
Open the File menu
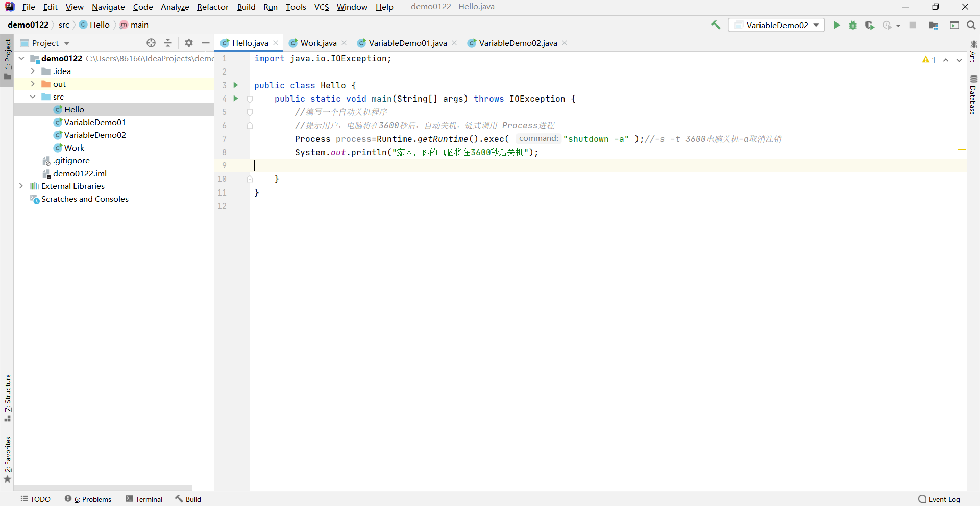[x=29, y=7]
